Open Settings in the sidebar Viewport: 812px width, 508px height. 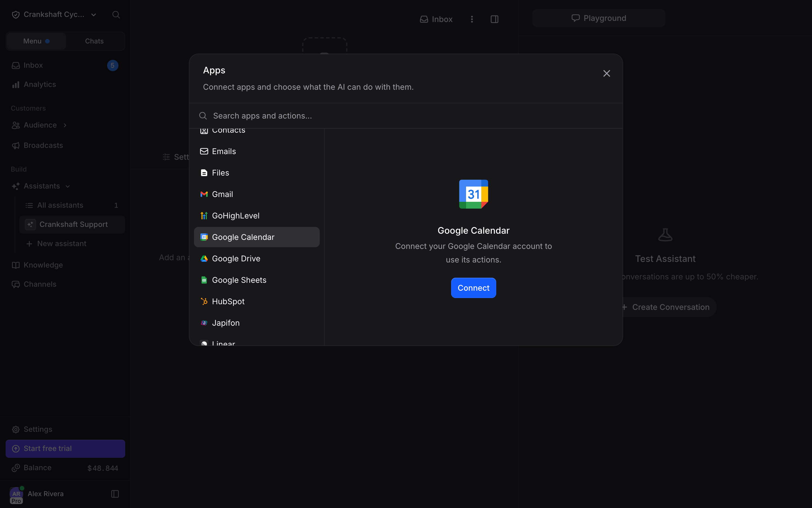tap(65, 429)
